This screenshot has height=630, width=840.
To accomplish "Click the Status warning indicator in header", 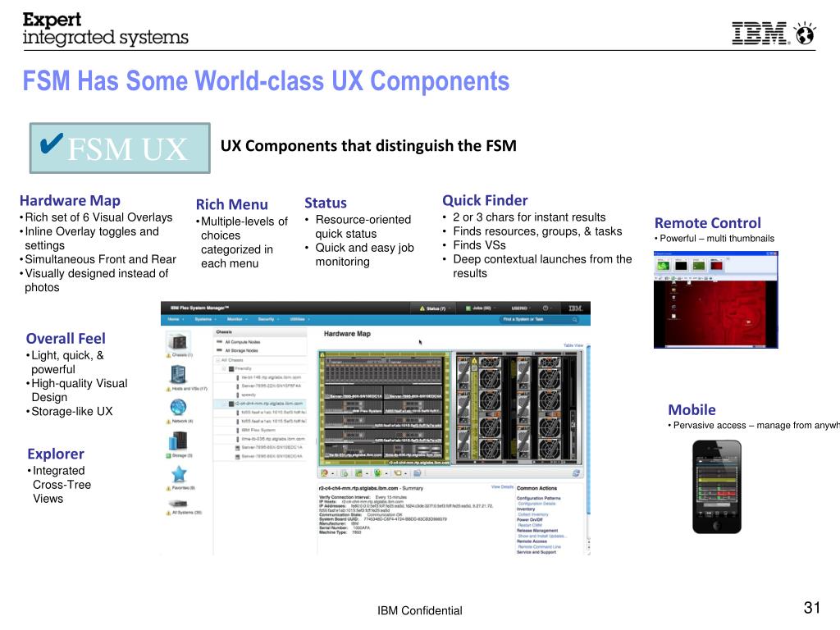I will pyautogui.click(x=433, y=308).
